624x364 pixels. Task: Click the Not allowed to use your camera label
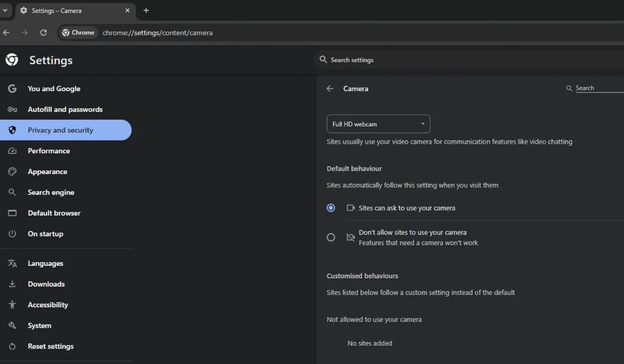click(x=374, y=319)
